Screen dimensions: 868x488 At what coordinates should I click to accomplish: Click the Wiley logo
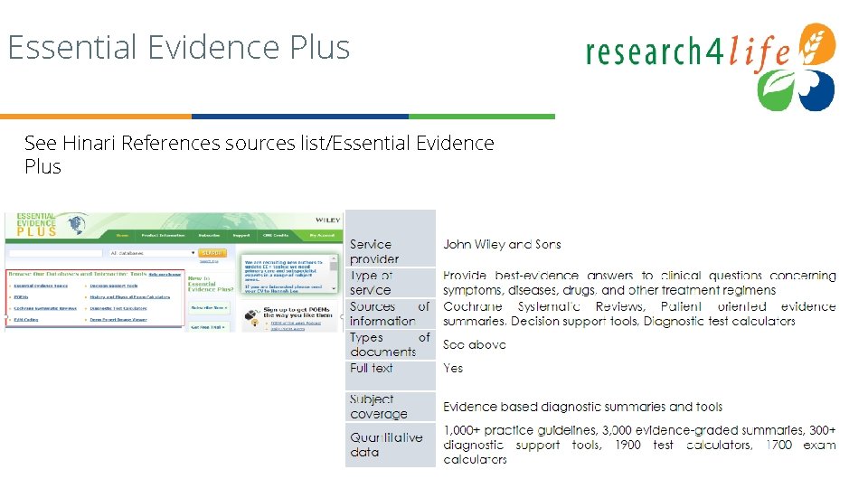pos(327,221)
